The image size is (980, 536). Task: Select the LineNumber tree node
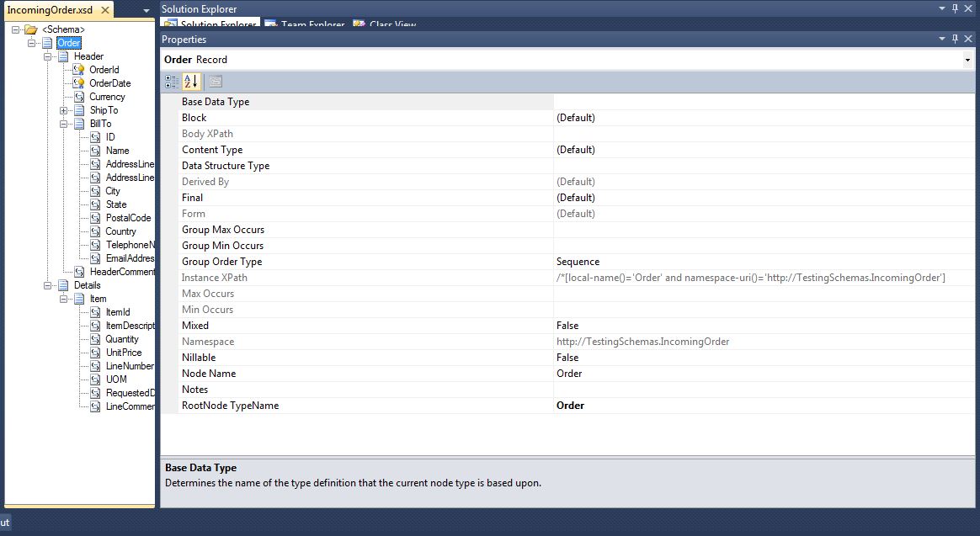130,366
